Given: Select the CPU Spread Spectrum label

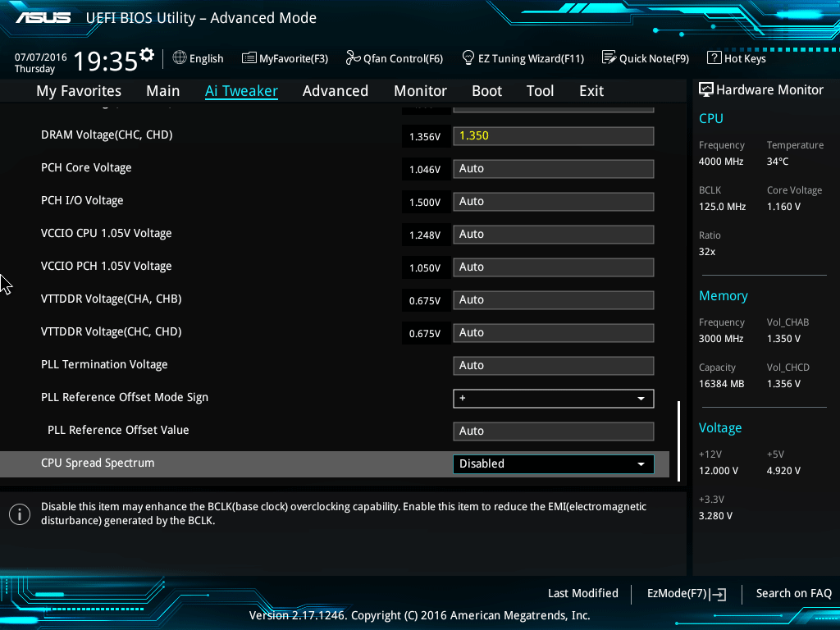Looking at the screenshot, I should coord(98,463).
